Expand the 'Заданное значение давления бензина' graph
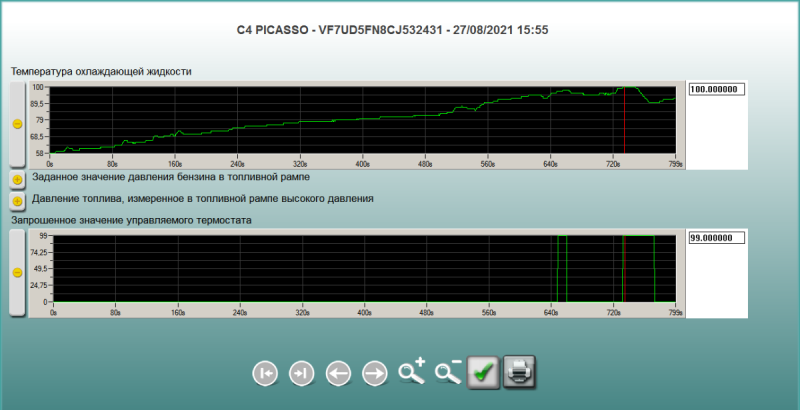Viewport: 800px width, 410px height. tap(17, 179)
